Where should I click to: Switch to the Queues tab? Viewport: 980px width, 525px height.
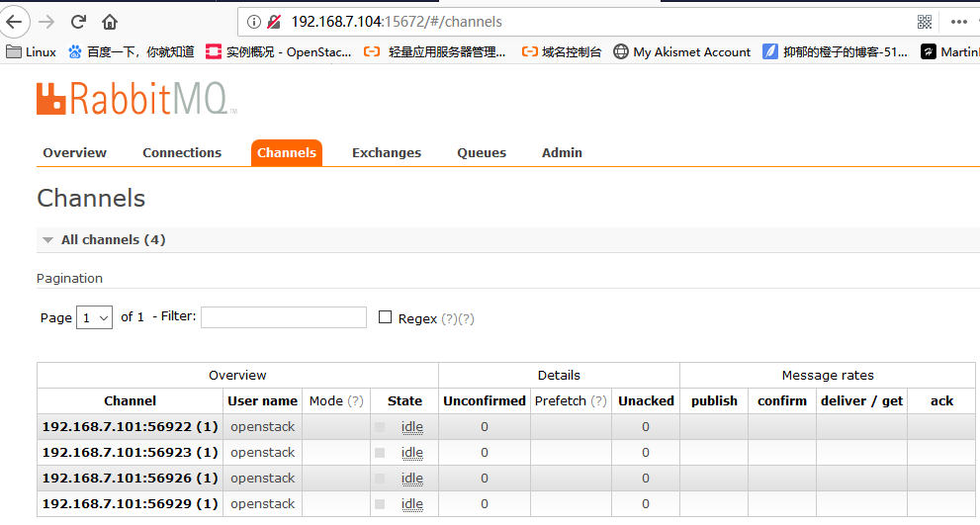point(482,153)
